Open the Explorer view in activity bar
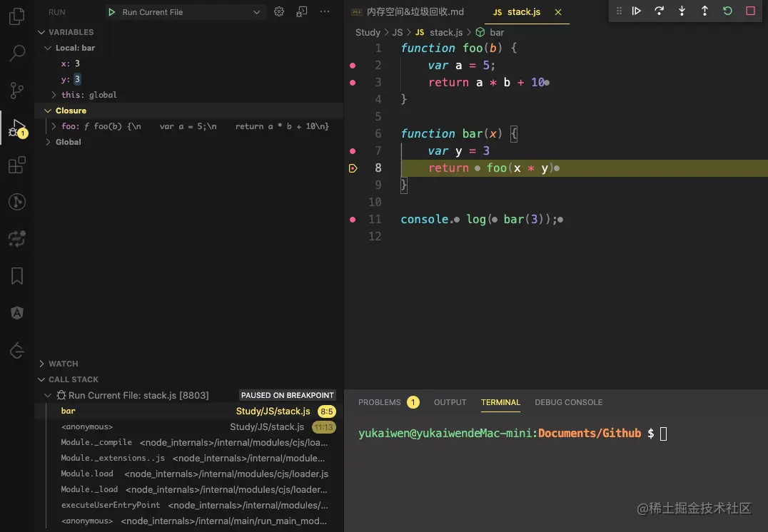Viewport: 768px width, 532px height. click(16, 16)
